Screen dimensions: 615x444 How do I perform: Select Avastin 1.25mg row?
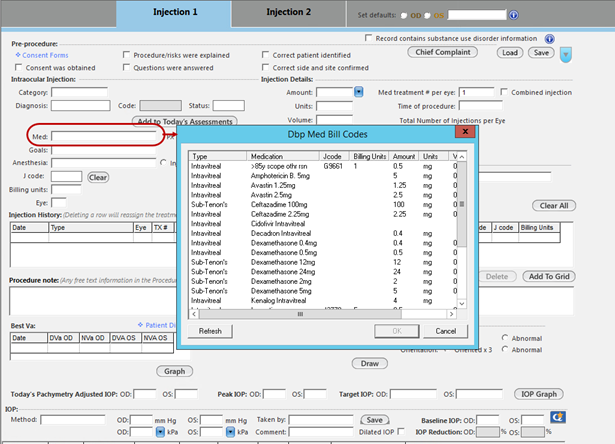click(324, 185)
